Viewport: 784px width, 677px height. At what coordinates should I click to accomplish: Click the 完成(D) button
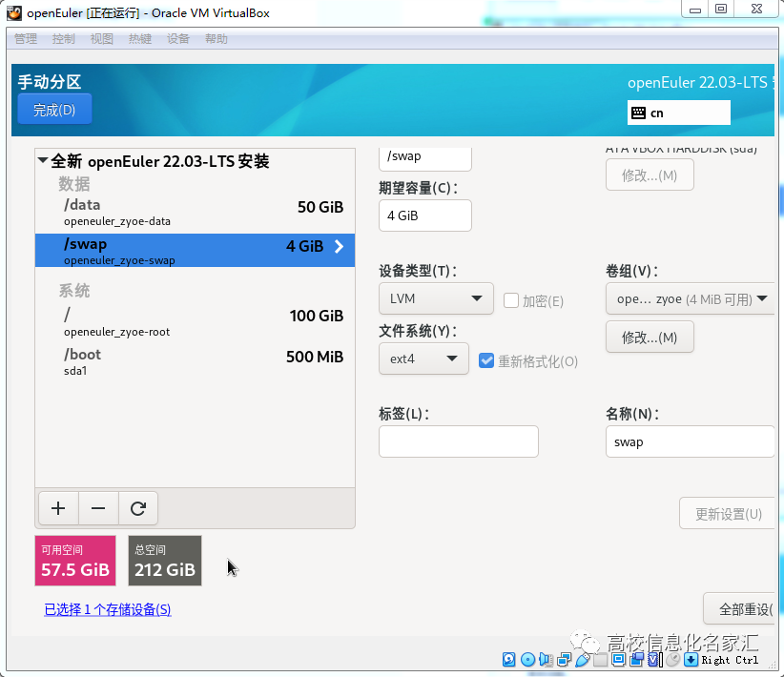54,109
